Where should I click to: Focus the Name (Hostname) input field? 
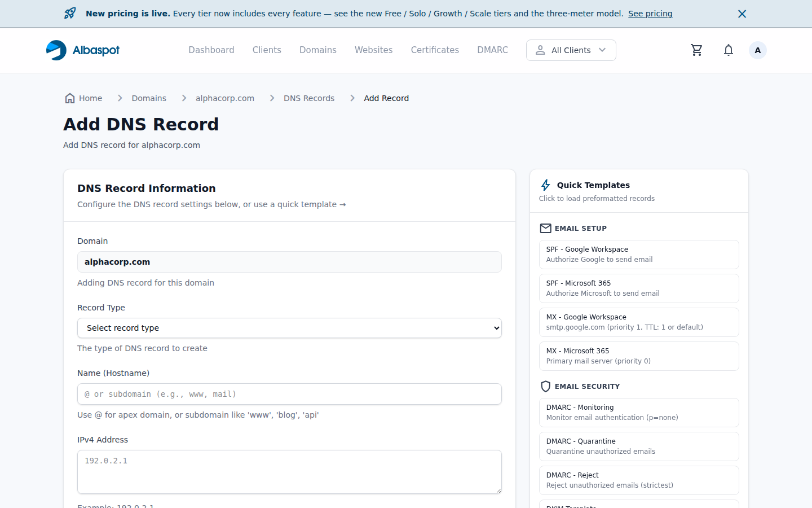coord(289,394)
